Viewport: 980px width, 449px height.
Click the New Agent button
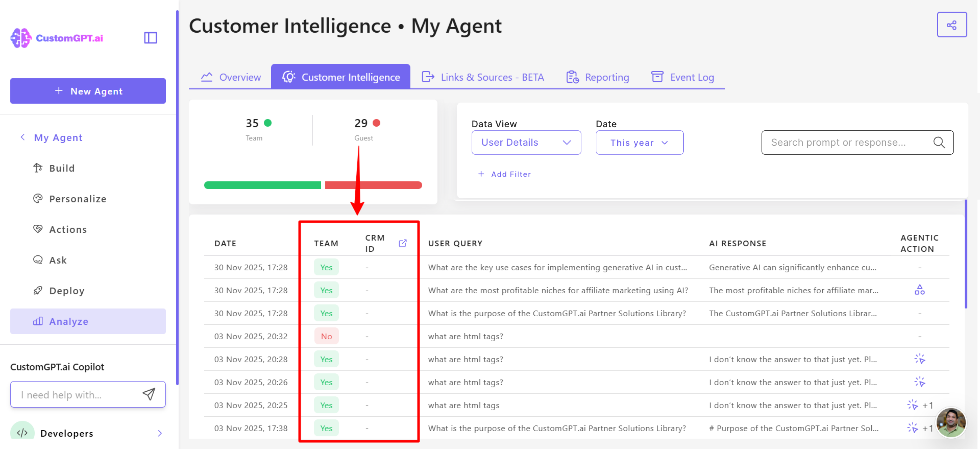pyautogui.click(x=88, y=91)
